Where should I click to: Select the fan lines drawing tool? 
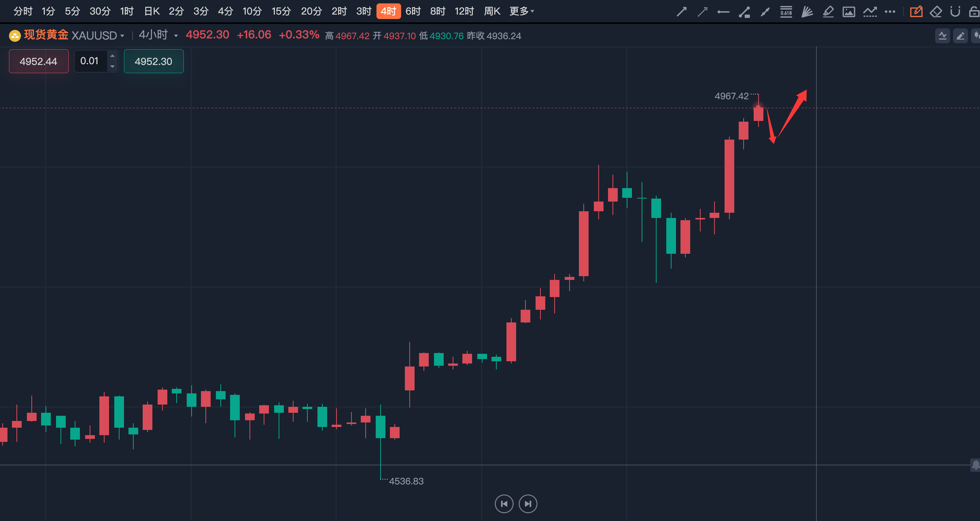(807, 12)
